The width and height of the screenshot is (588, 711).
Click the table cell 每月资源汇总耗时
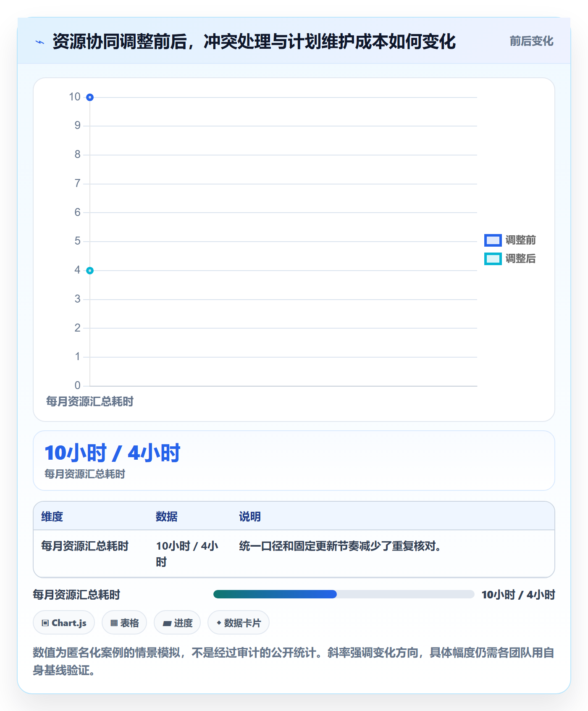85,546
